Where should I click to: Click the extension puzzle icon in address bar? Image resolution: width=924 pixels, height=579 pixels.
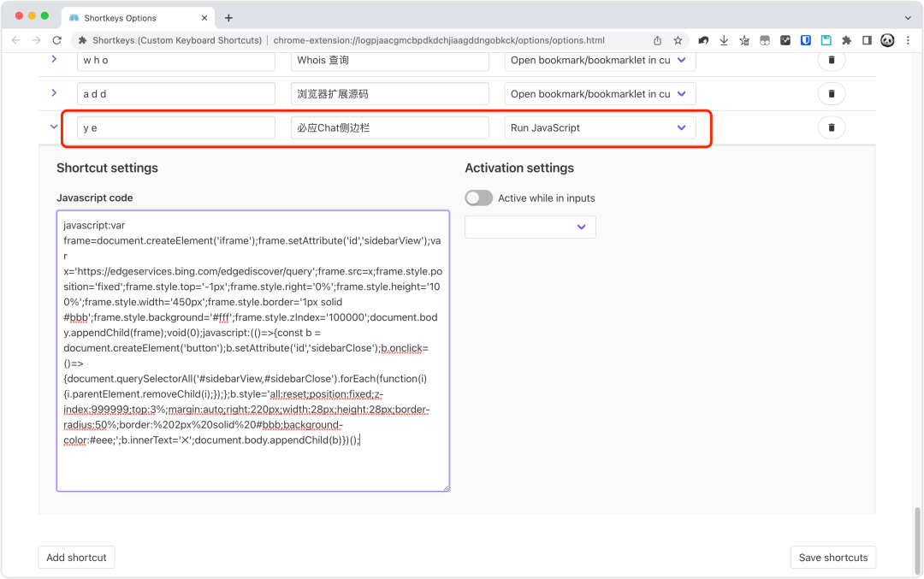(82, 40)
